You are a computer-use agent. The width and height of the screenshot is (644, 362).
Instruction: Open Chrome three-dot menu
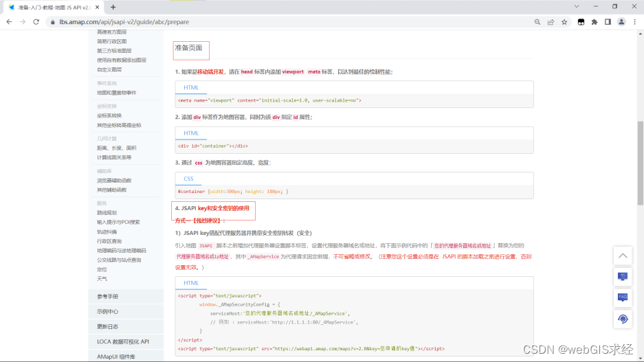pos(635,22)
